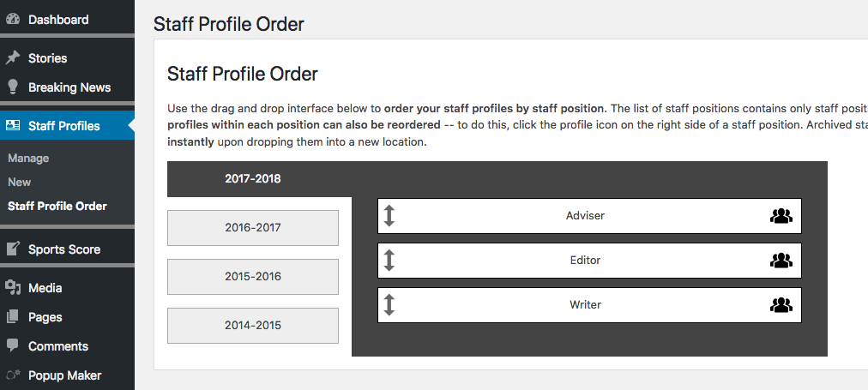Image resolution: width=868 pixels, height=390 pixels.
Task: Click the Writer profiles group icon
Action: (x=781, y=305)
